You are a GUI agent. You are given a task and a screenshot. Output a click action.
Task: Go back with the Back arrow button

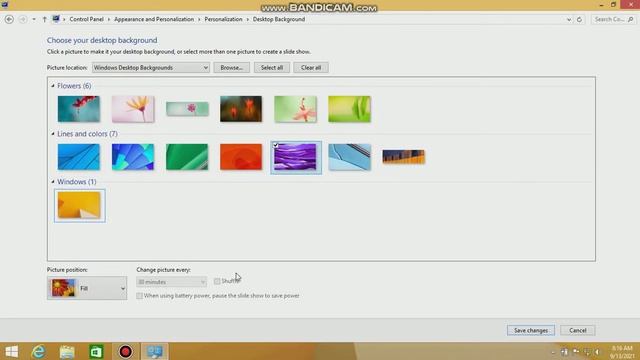click(x=9, y=19)
